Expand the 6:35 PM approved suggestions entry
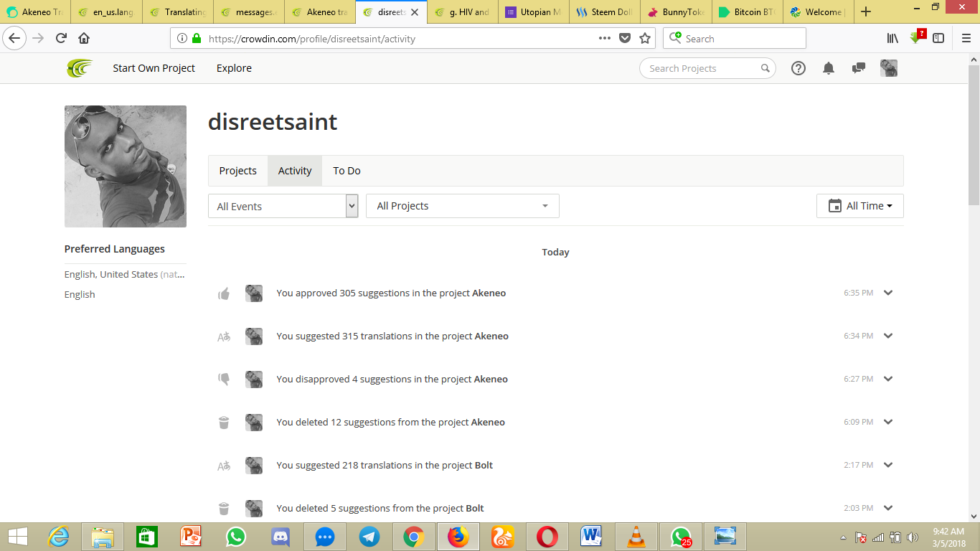The image size is (980, 551). [x=888, y=293]
